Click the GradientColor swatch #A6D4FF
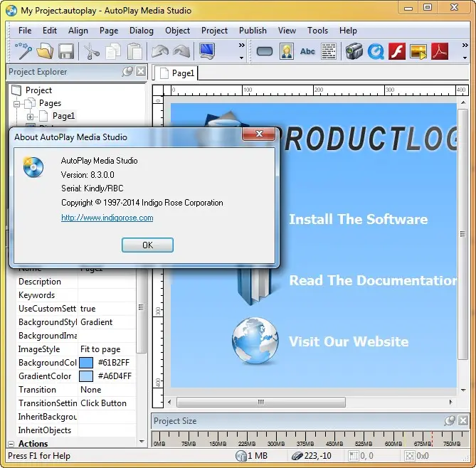The width and height of the screenshot is (476, 468). click(86, 376)
